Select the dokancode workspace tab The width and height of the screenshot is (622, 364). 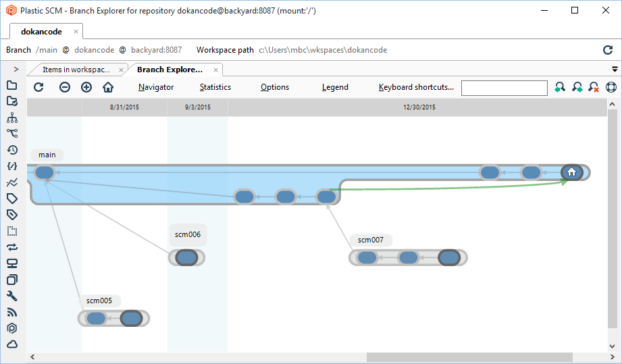pyautogui.click(x=41, y=32)
